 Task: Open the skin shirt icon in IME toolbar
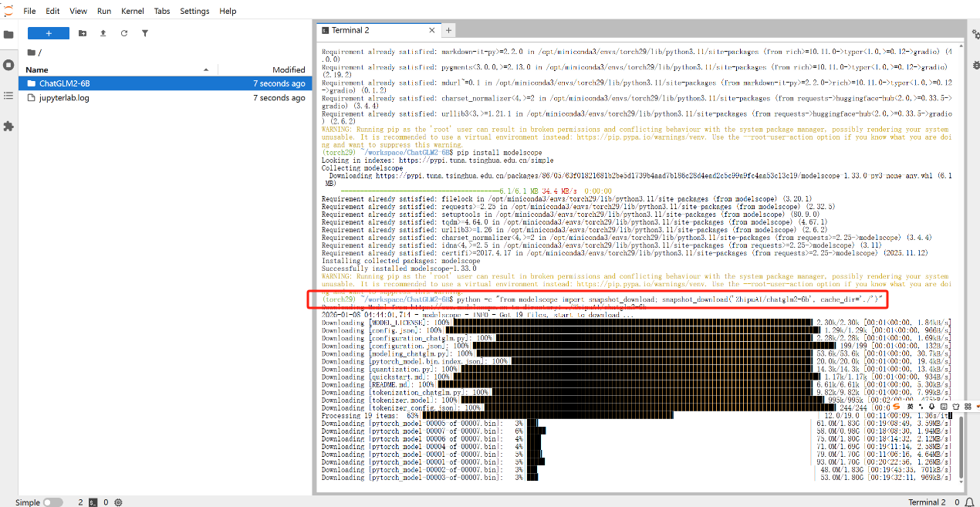[955, 406]
